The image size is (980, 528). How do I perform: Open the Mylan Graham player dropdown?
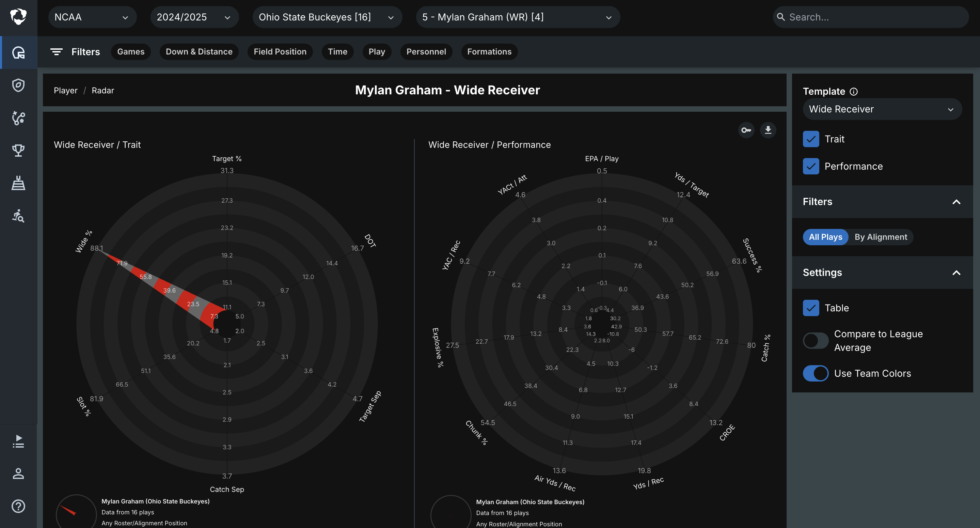click(518, 17)
